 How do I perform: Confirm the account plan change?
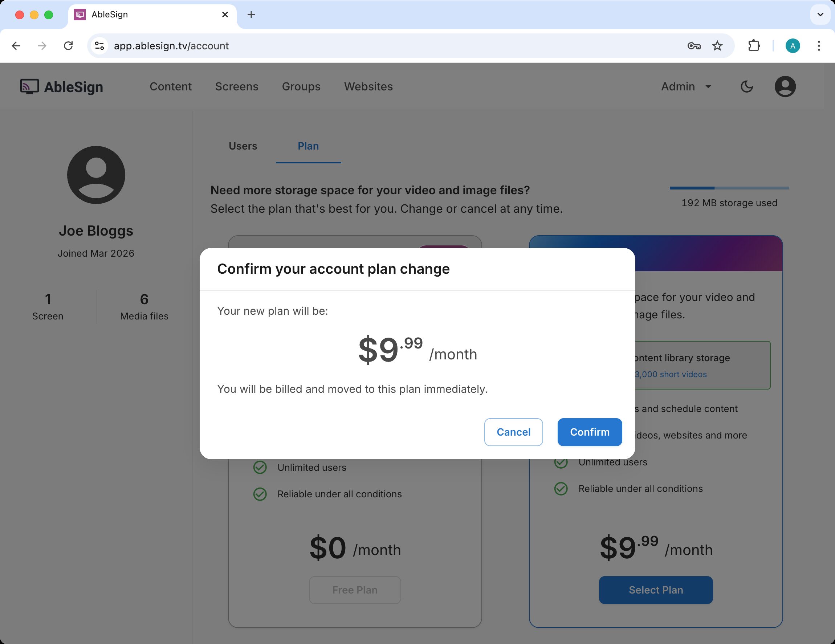coord(589,432)
